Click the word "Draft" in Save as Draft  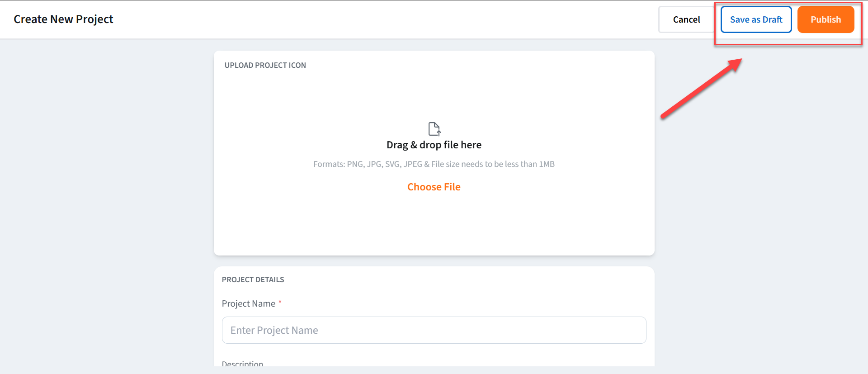[772, 19]
